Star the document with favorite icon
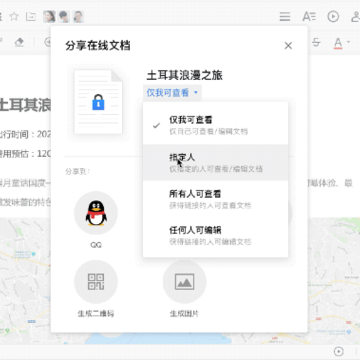 point(14,16)
